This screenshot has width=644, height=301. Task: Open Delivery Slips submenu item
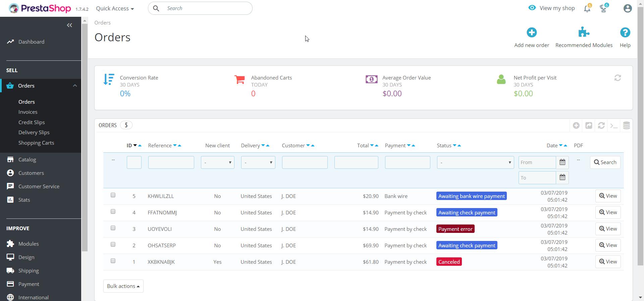point(34,133)
